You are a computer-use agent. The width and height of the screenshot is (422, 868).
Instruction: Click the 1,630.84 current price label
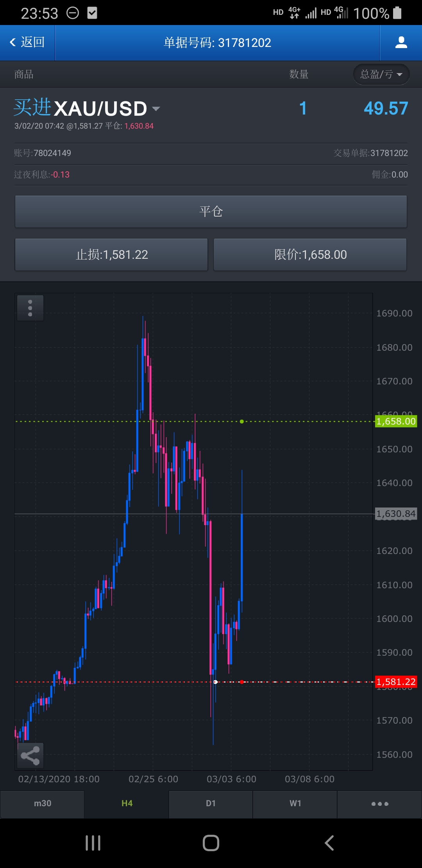click(x=396, y=514)
